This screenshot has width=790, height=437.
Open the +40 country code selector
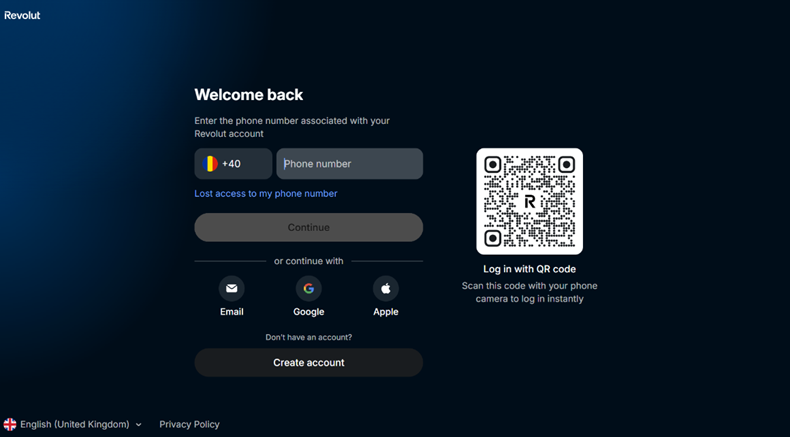point(233,164)
